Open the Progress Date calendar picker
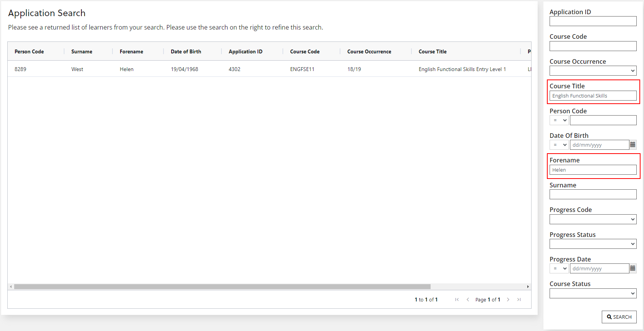The height and width of the screenshot is (331, 644). [633, 268]
